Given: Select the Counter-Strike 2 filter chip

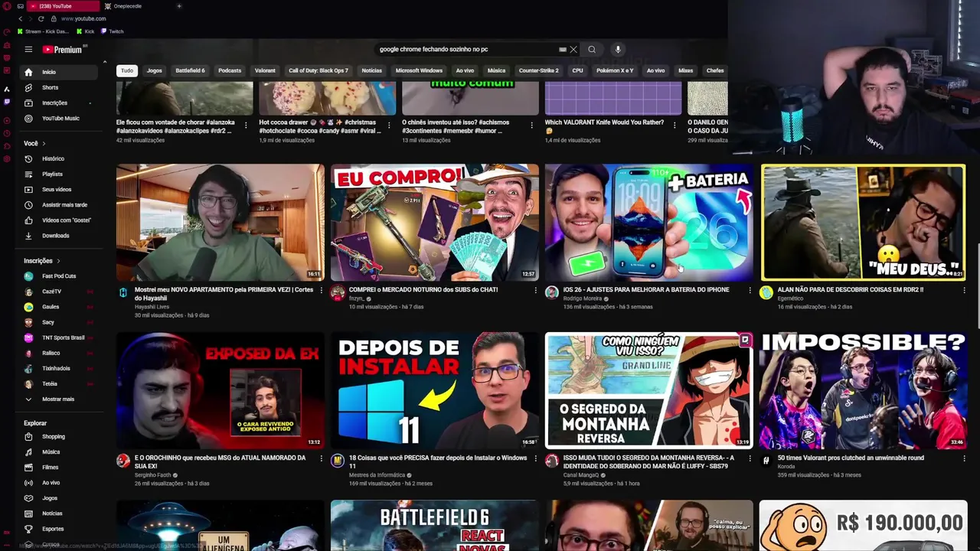Looking at the screenshot, I should pyautogui.click(x=539, y=70).
